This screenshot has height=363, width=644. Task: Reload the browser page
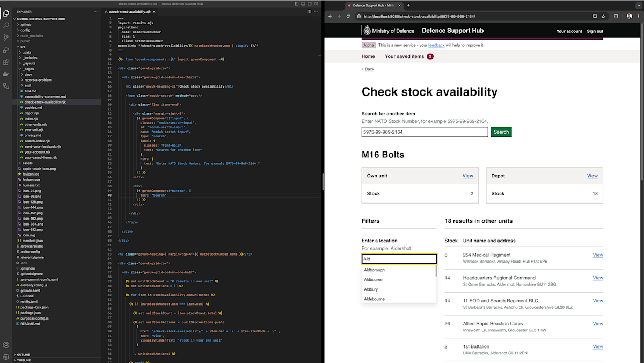point(348,17)
